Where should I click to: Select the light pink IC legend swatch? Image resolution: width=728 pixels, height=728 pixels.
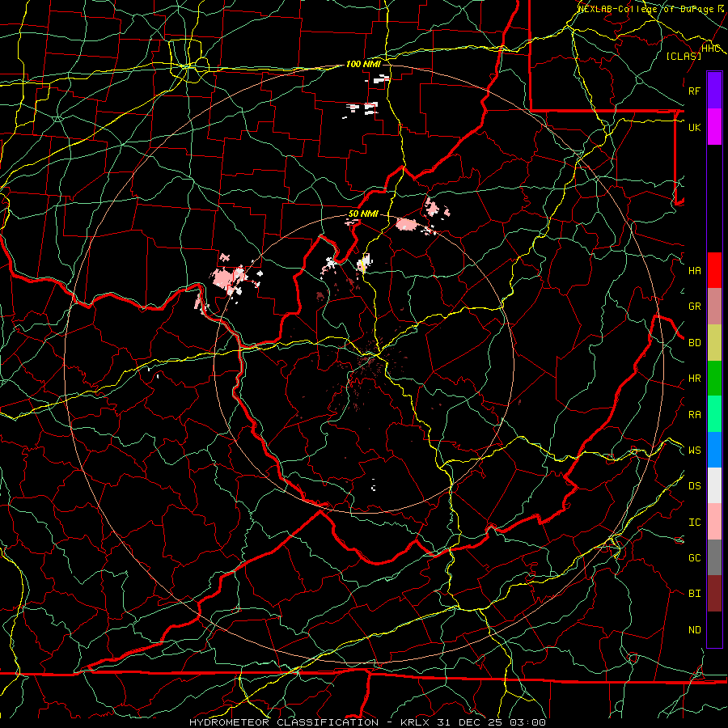[x=714, y=522]
